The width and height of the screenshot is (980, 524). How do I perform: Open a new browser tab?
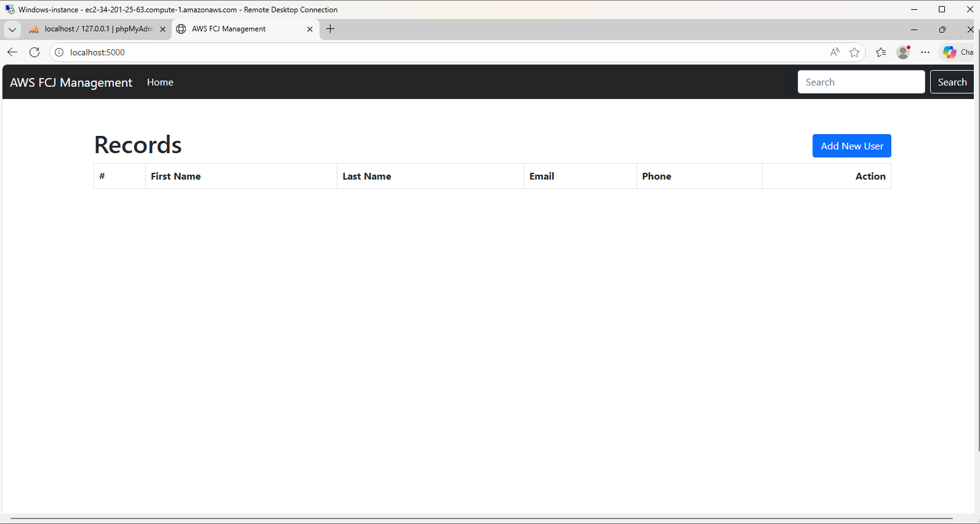tap(331, 29)
